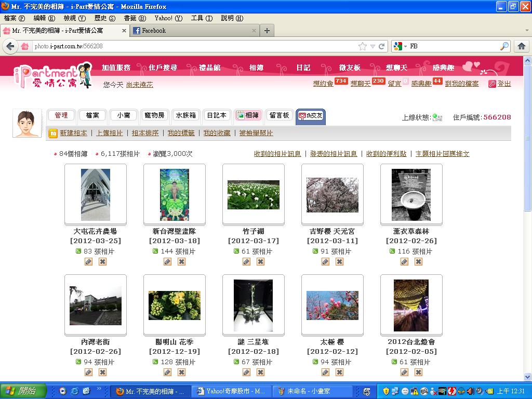Screen dimensions: 532x399
Task: Click the edit pencil icon under 太極 櫻
Action: (x=325, y=373)
